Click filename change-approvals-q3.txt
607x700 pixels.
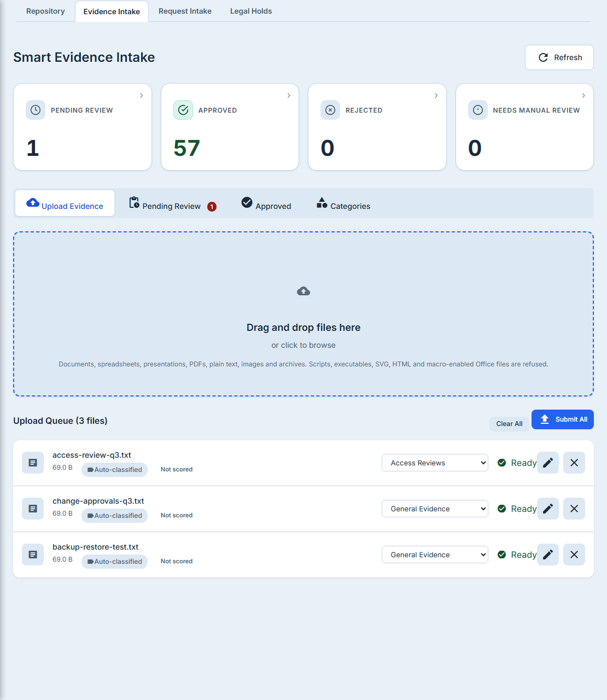(x=98, y=501)
